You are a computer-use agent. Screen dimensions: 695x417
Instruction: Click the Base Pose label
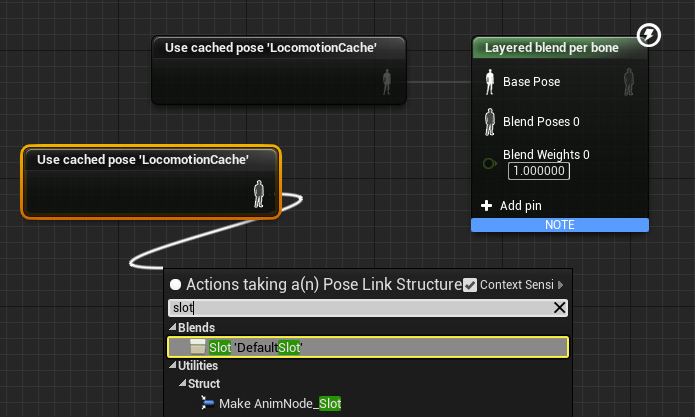[x=531, y=82]
